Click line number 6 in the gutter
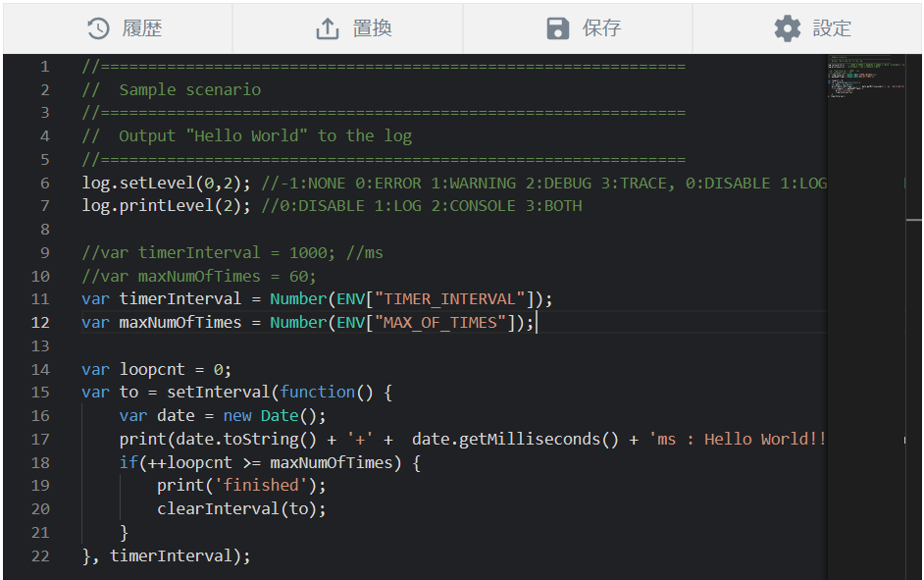This screenshot has width=924, height=580. click(x=44, y=182)
